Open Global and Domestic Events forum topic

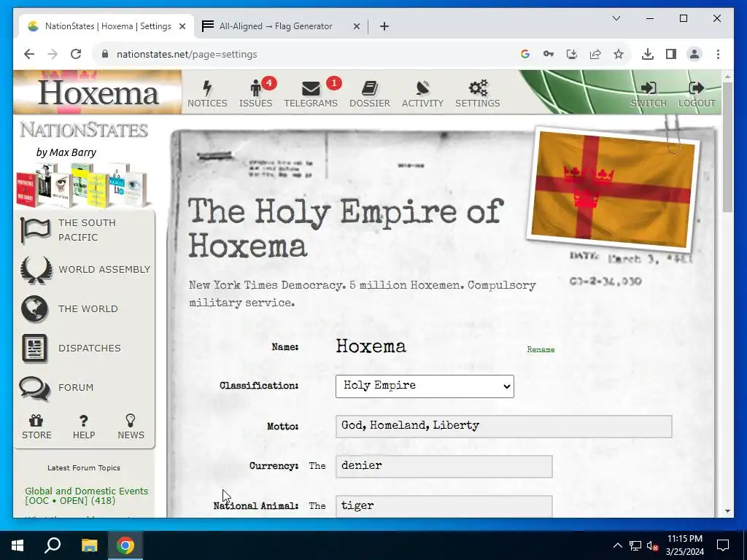coord(86,496)
